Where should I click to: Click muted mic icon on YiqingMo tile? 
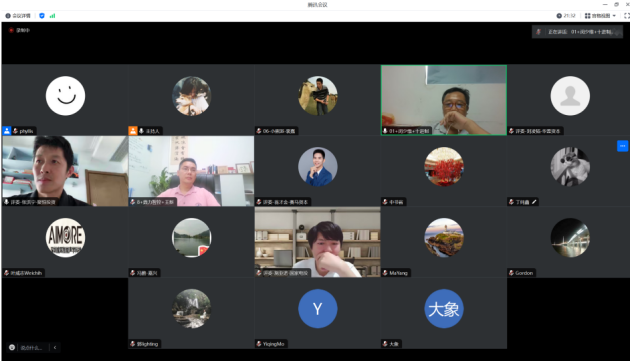[259, 344]
